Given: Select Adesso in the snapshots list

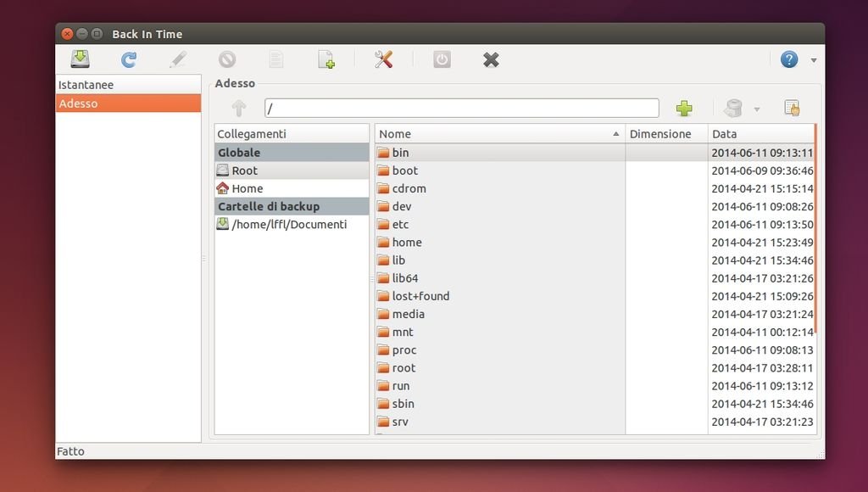Looking at the screenshot, I should (127, 103).
